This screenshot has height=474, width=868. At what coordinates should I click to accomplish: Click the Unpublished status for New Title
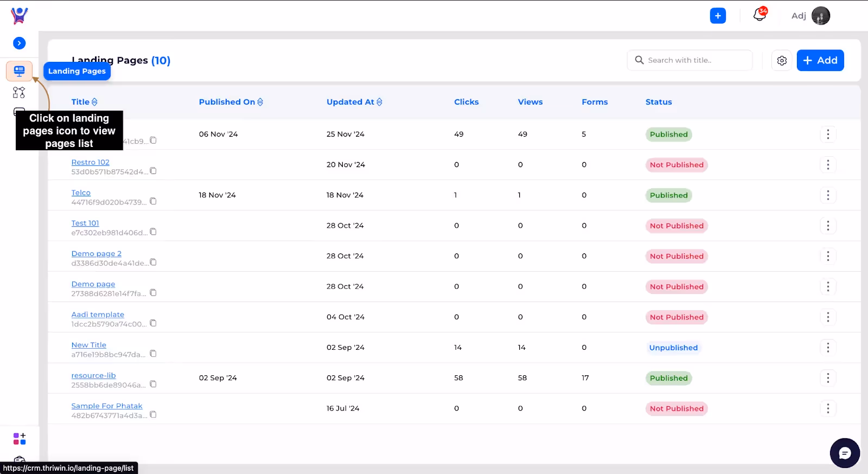tap(673, 348)
